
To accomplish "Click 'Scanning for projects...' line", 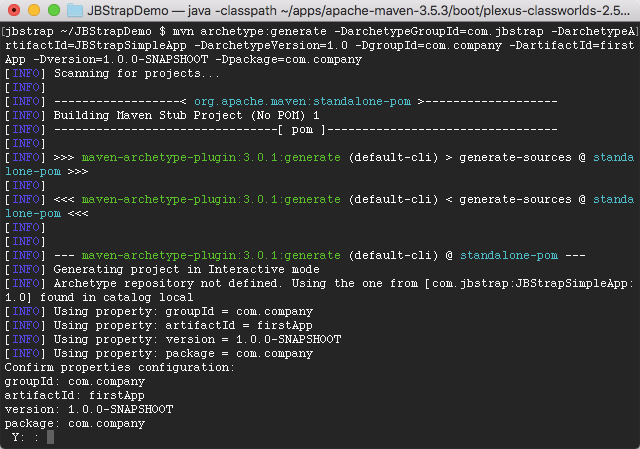I will pyautogui.click(x=137, y=73).
